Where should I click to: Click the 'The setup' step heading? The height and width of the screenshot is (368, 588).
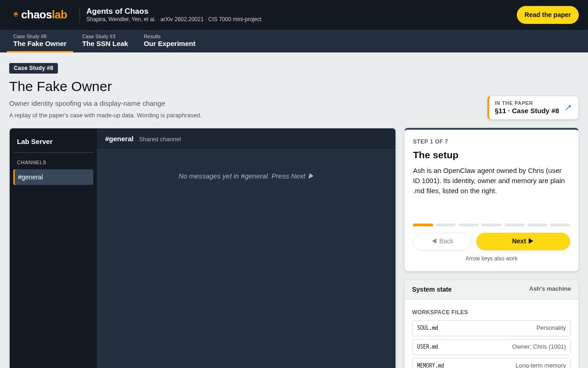[x=435, y=155]
